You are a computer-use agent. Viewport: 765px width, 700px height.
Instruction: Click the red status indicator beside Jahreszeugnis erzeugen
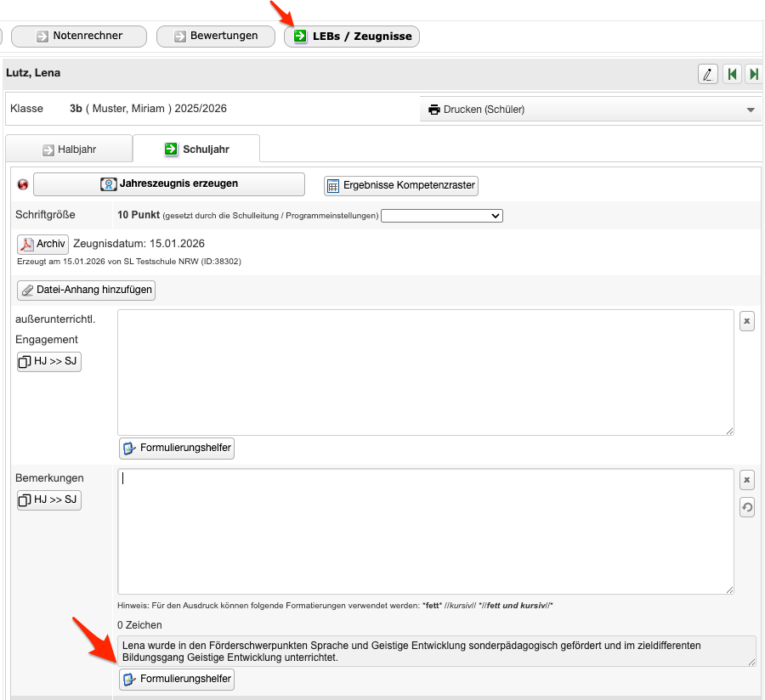(x=23, y=184)
